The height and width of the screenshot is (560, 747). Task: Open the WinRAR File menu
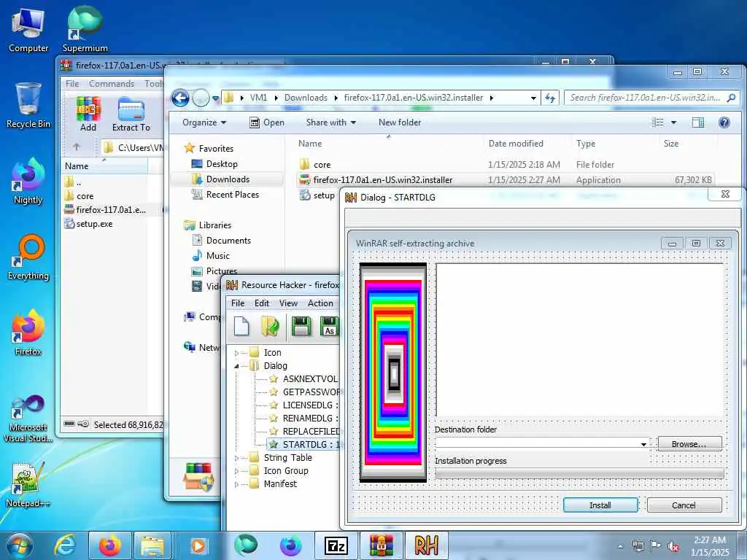pos(72,84)
